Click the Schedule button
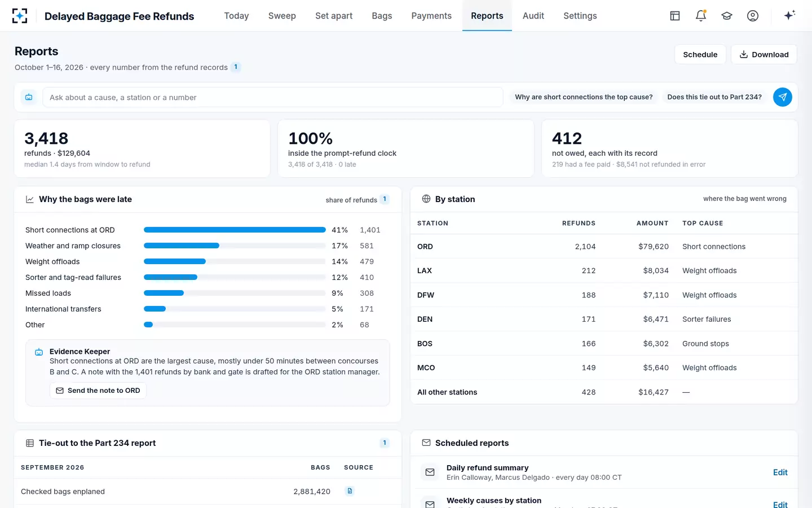Image resolution: width=812 pixels, height=508 pixels. tap(700, 54)
